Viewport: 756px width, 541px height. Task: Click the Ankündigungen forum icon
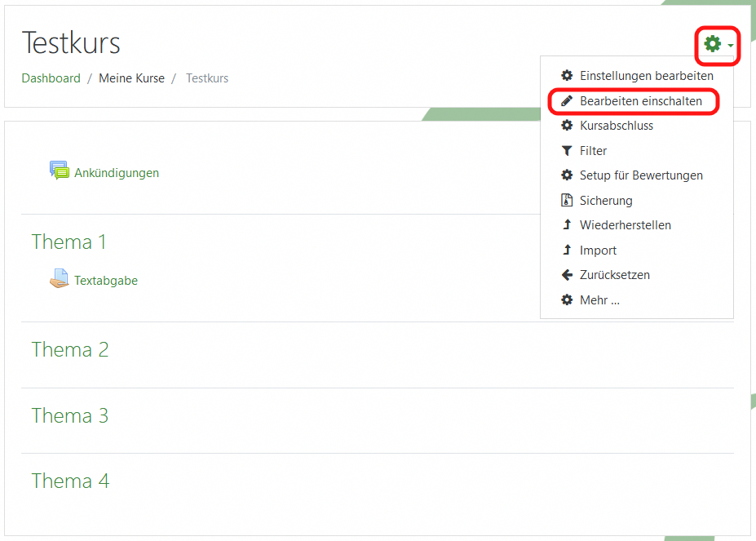(x=60, y=171)
